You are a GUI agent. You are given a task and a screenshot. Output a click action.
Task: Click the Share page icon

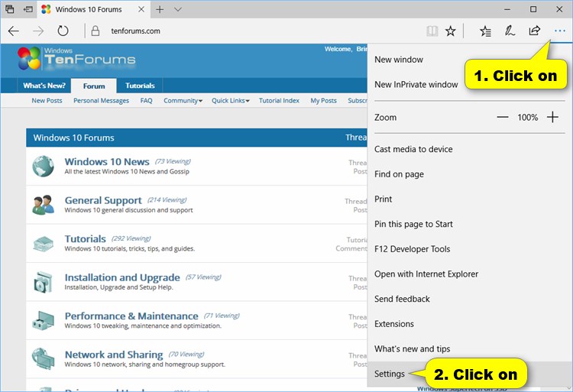(534, 31)
